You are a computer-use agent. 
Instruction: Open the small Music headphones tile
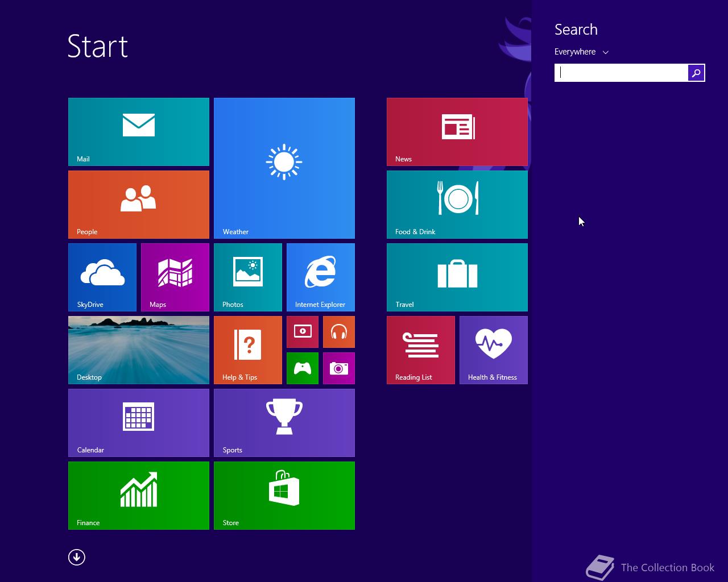point(339,332)
